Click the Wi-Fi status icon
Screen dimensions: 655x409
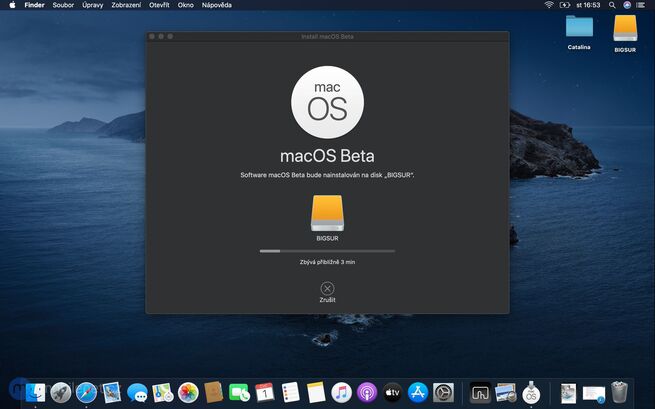tap(549, 5)
